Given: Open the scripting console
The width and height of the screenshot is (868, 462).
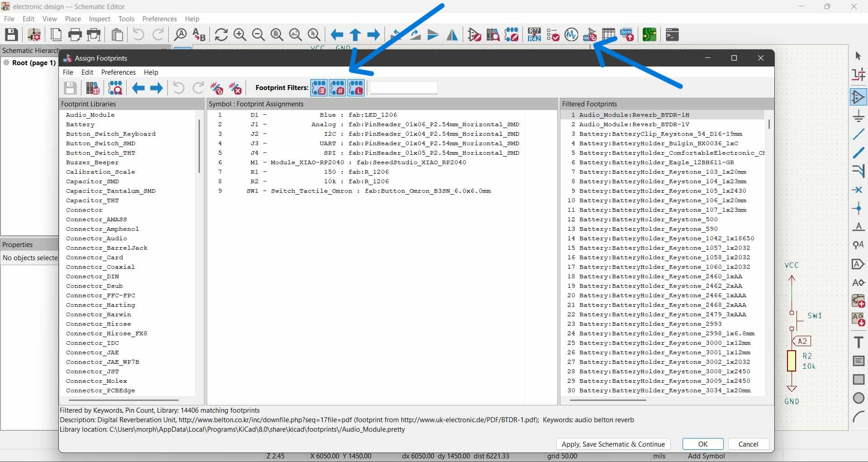Looking at the screenshot, I should (x=672, y=34).
